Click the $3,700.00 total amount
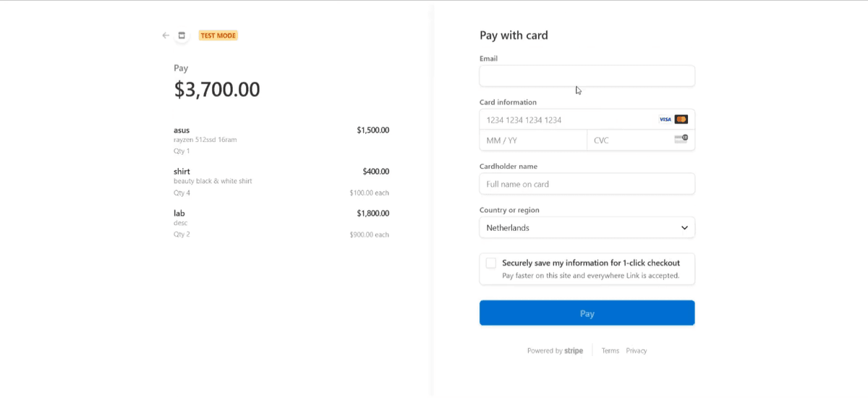Screen dimensions: 868x398 pos(217,90)
